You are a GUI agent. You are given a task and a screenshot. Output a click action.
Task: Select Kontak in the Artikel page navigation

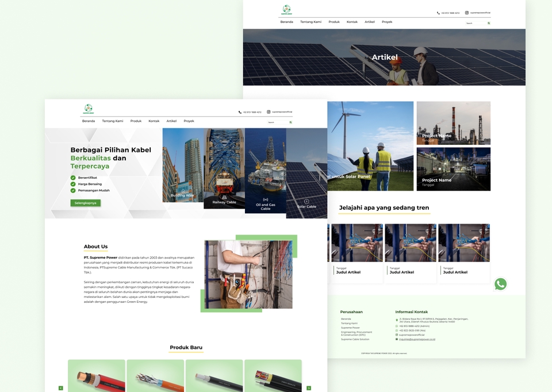pos(352,22)
